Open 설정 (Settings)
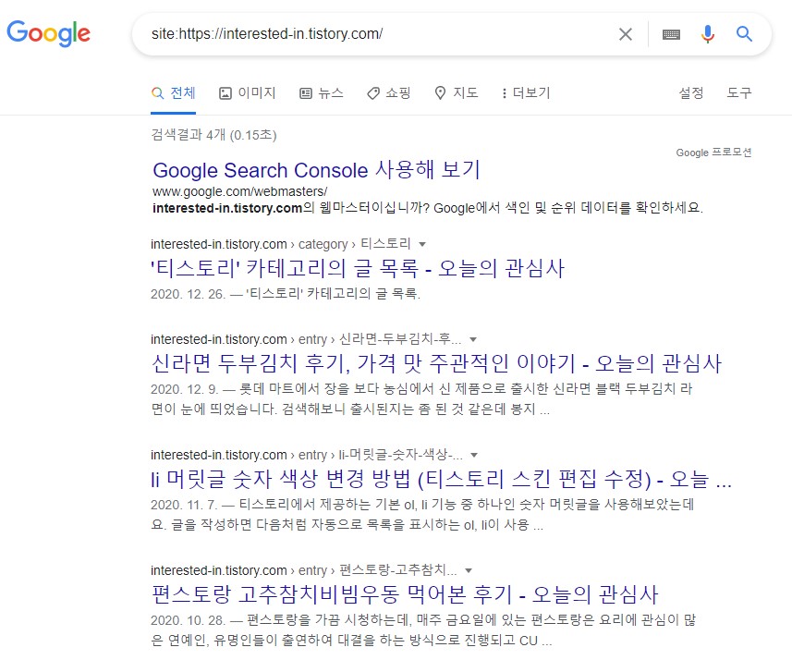The width and height of the screenshot is (792, 672). pos(691,93)
